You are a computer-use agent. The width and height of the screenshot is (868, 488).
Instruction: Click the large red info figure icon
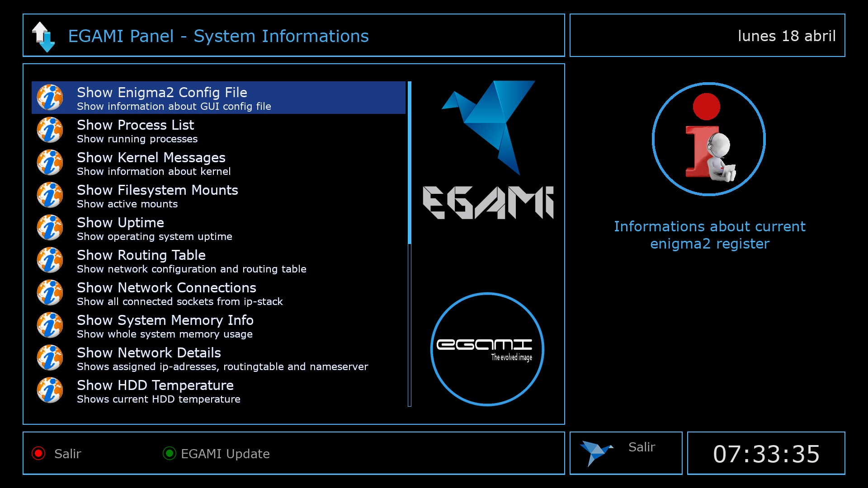[708, 139]
